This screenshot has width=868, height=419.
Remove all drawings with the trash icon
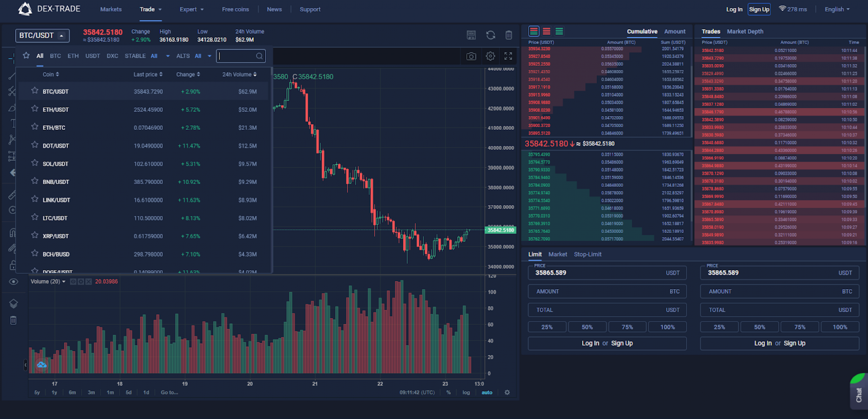[x=508, y=36]
